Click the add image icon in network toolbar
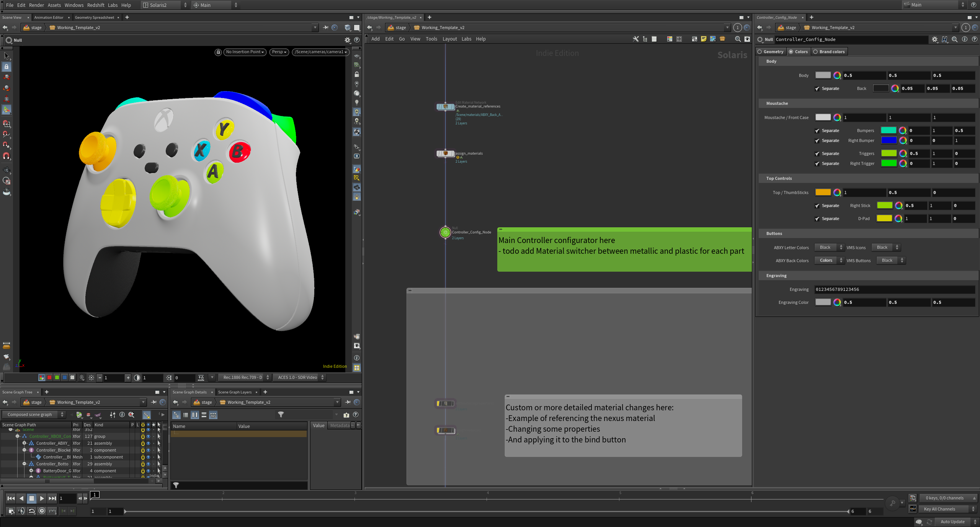Viewport: 980px width, 527px height. [x=713, y=39]
